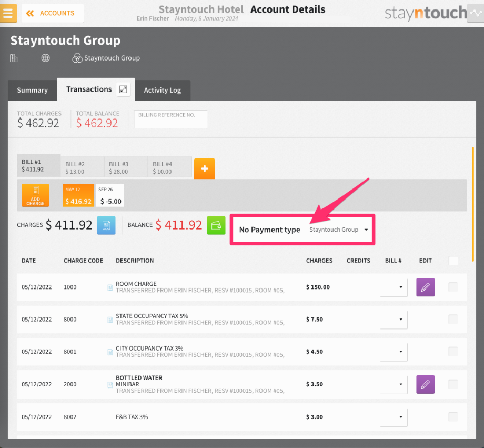The width and height of the screenshot is (484, 448).
Task: Open the Activity Log tab
Action: coord(163,90)
